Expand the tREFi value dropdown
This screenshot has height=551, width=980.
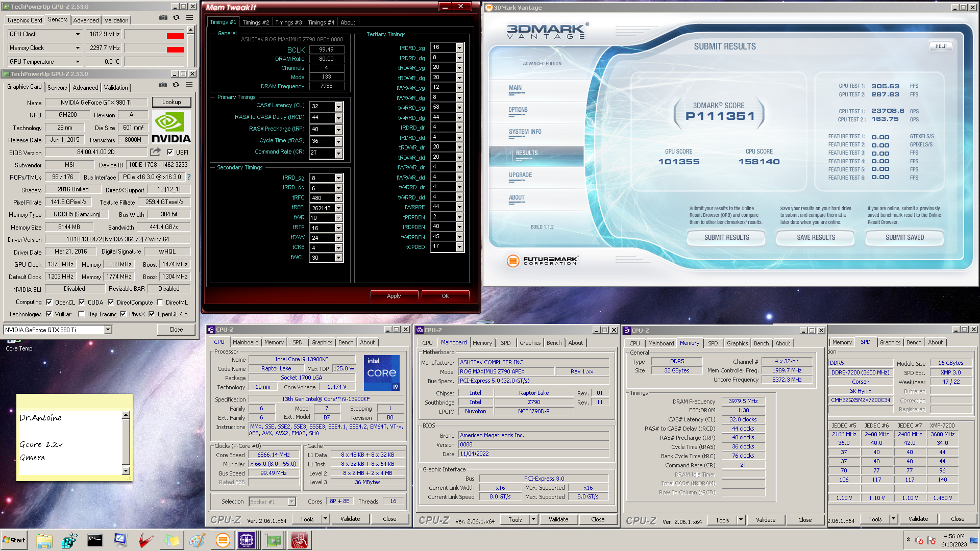[338, 208]
